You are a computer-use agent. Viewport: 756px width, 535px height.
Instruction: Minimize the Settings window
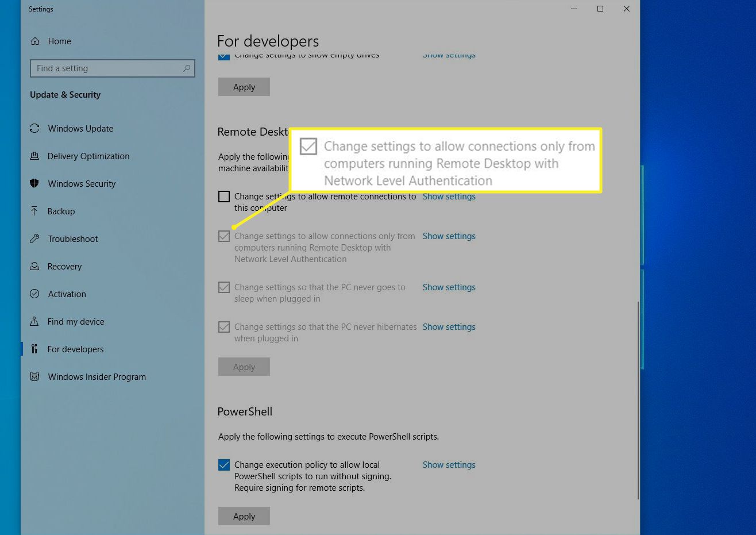(x=574, y=9)
